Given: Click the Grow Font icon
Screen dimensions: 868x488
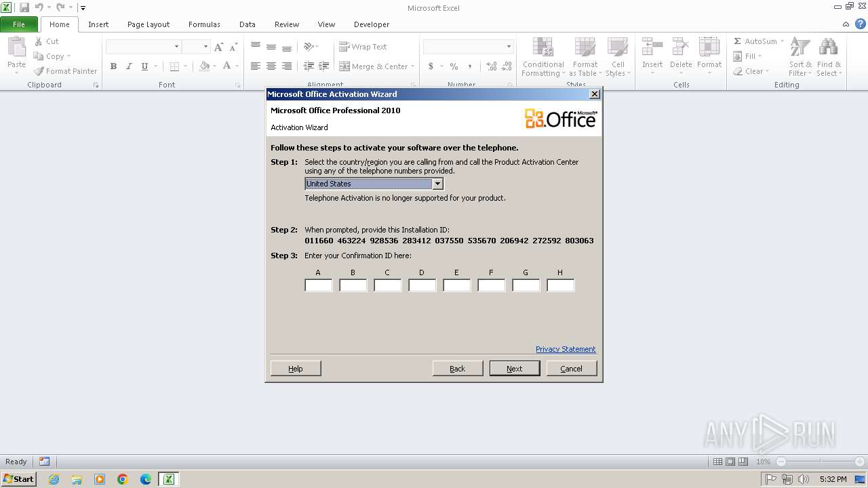Looking at the screenshot, I should click(x=218, y=47).
